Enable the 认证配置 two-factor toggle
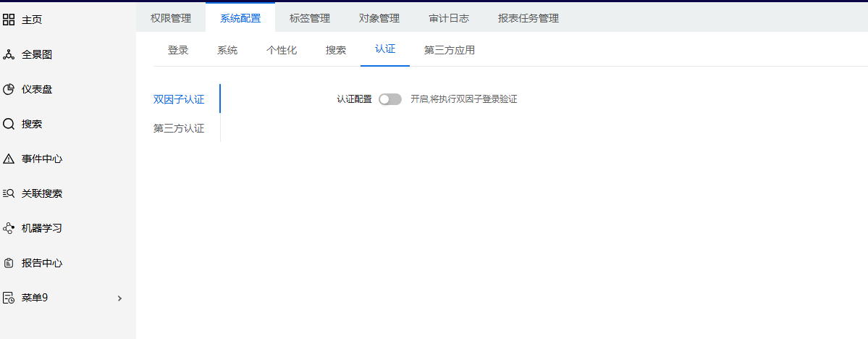Image resolution: width=868 pixels, height=339 pixels. click(x=389, y=99)
